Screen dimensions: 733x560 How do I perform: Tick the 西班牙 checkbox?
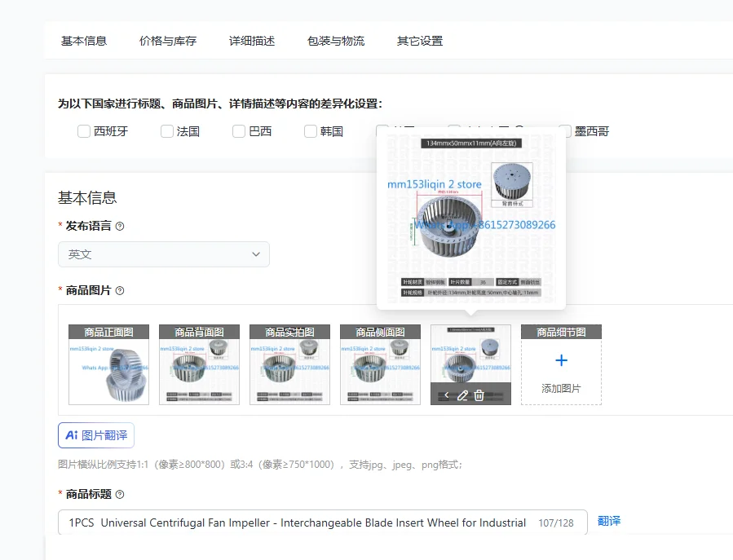[84, 131]
